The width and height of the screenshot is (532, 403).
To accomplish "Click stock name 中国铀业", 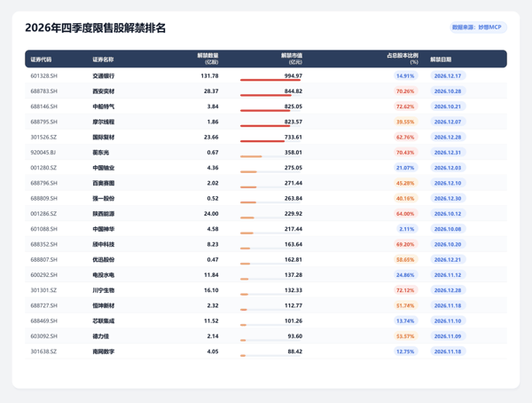I will pos(104,168).
